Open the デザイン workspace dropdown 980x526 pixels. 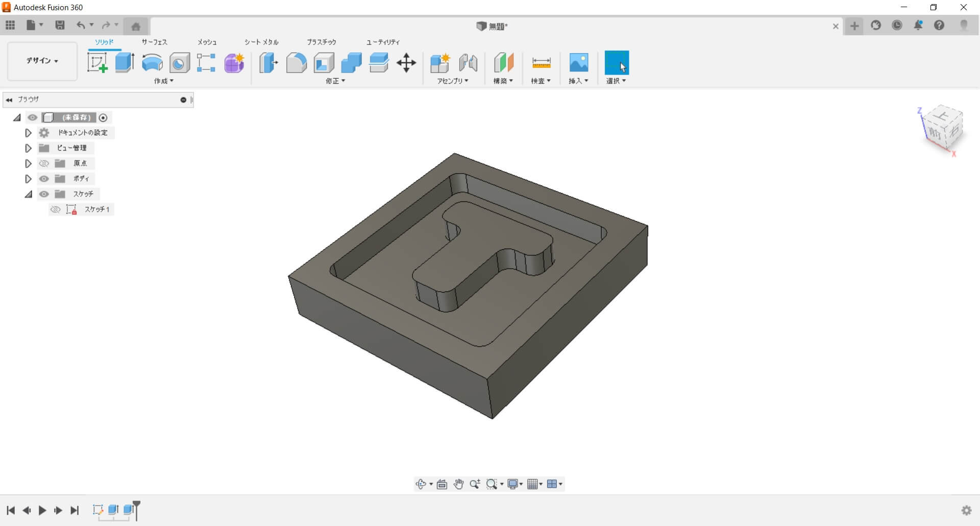point(42,61)
